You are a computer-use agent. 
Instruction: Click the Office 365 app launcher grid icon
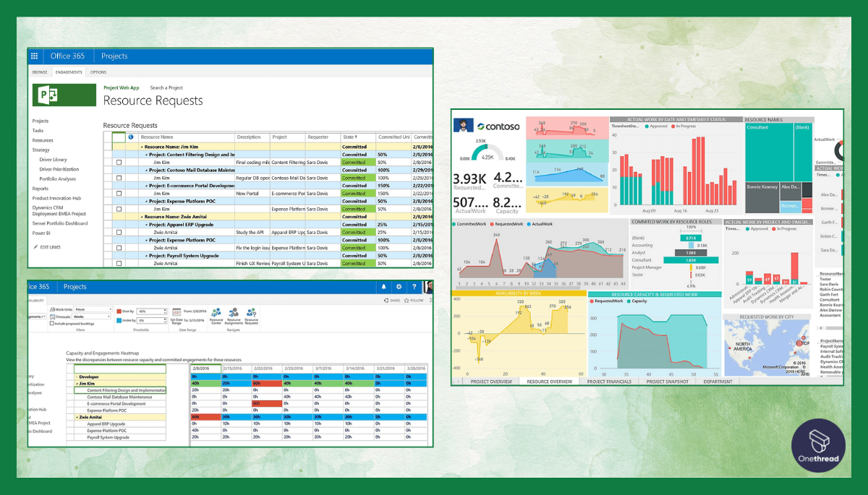34,56
